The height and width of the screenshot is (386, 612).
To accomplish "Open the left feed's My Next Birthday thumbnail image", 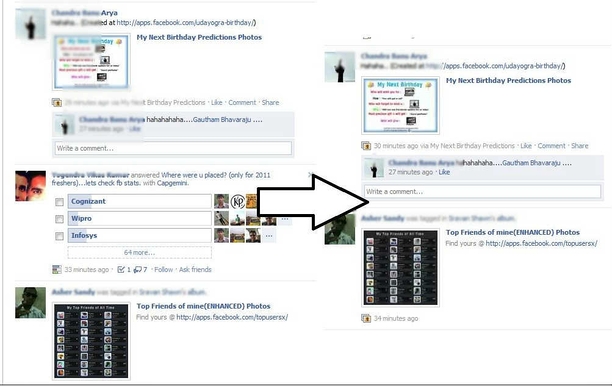I will 91,62.
